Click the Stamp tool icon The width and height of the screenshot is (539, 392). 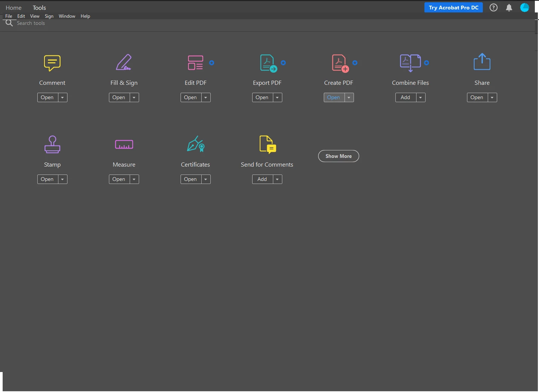coord(52,144)
